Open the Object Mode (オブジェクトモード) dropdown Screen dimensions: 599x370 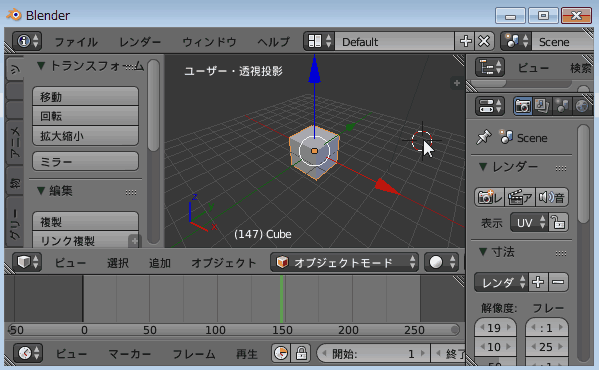point(344,262)
